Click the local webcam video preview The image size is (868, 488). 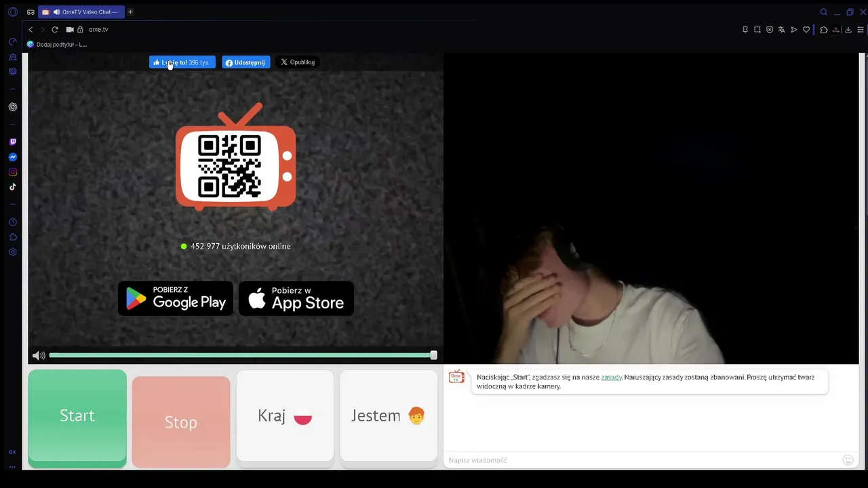[651, 209]
